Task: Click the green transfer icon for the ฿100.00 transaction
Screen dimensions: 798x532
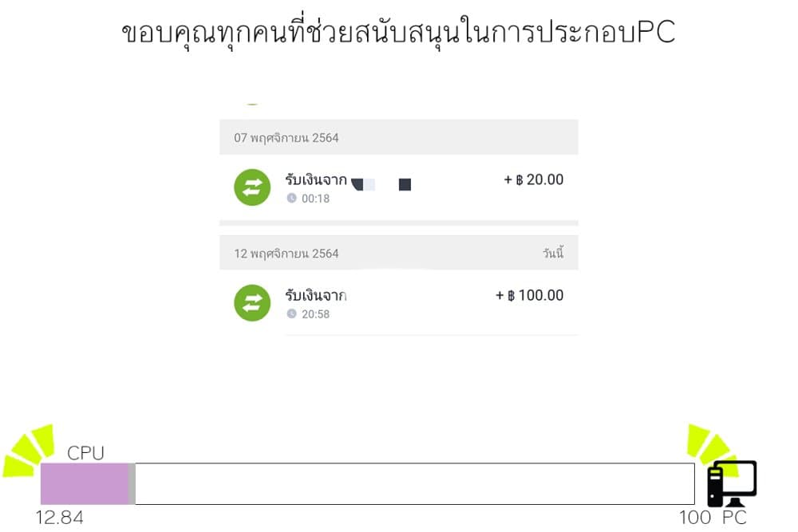Action: coord(252,302)
